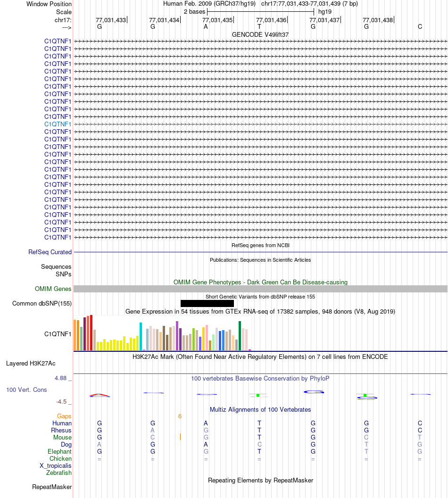448x498 pixels.
Task: Open the Repeating Elements by RepeatMasker title
Action: tap(260, 480)
